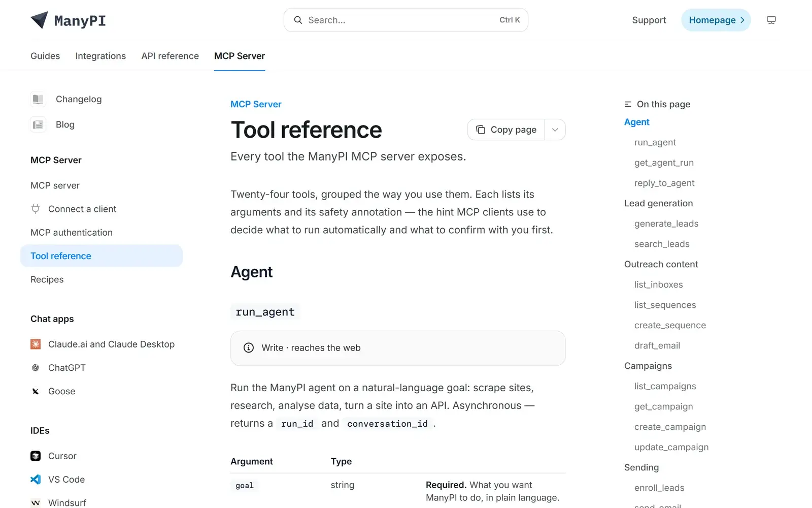The image size is (812, 508).
Task: Open the Guides tab
Action: click(x=45, y=56)
